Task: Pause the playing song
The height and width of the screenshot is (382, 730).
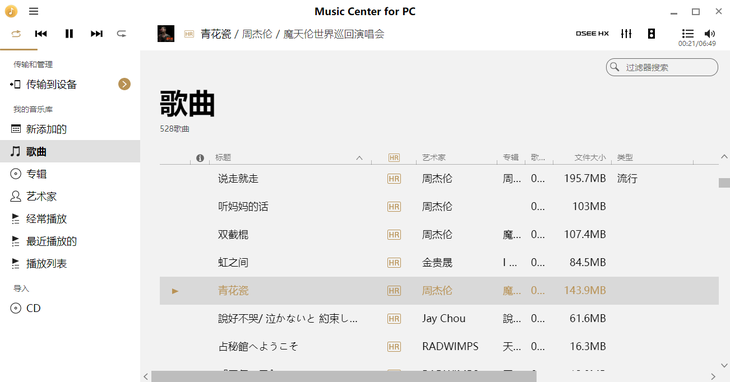Action: 69,34
